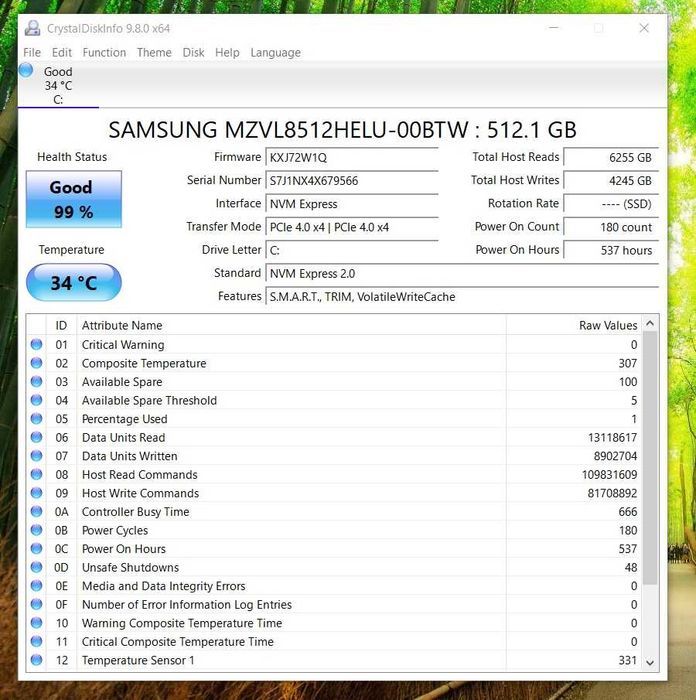The image size is (696, 700).
Task: Click the status orb for Composite Temperature
Action: click(x=37, y=363)
